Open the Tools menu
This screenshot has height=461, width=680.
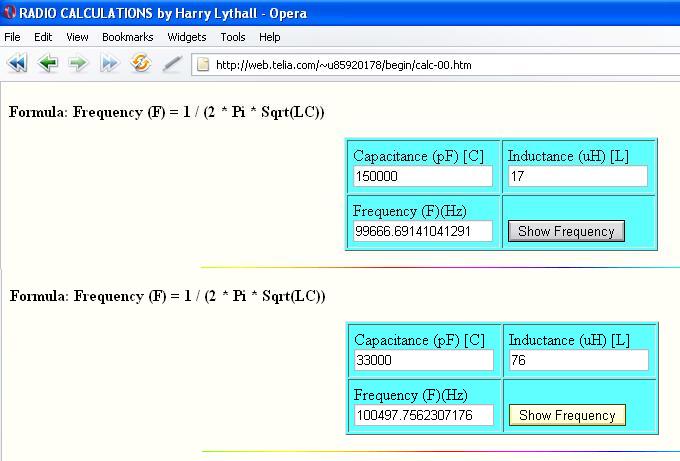[232, 37]
